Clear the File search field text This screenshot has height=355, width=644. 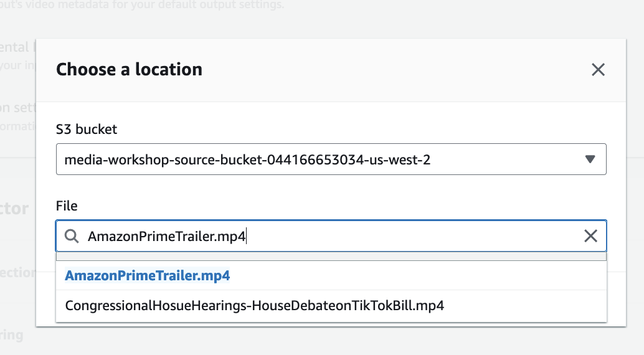(590, 236)
